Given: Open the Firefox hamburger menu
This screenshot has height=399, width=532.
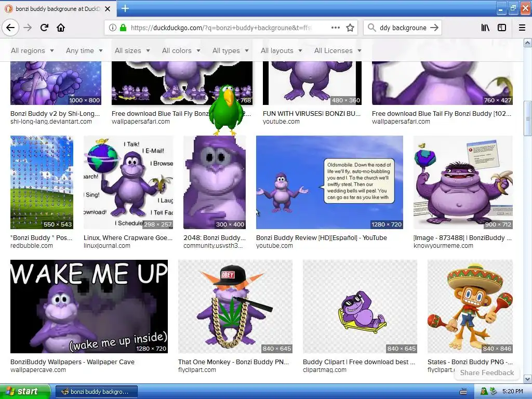Looking at the screenshot, I should 522,28.
